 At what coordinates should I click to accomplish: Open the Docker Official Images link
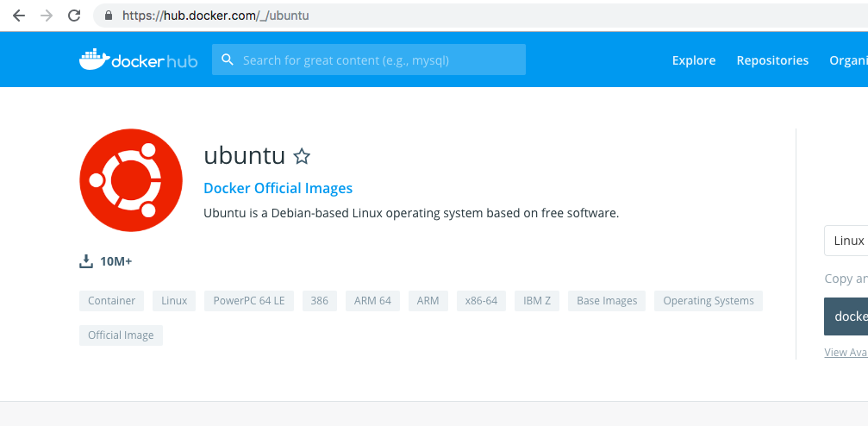click(x=278, y=188)
